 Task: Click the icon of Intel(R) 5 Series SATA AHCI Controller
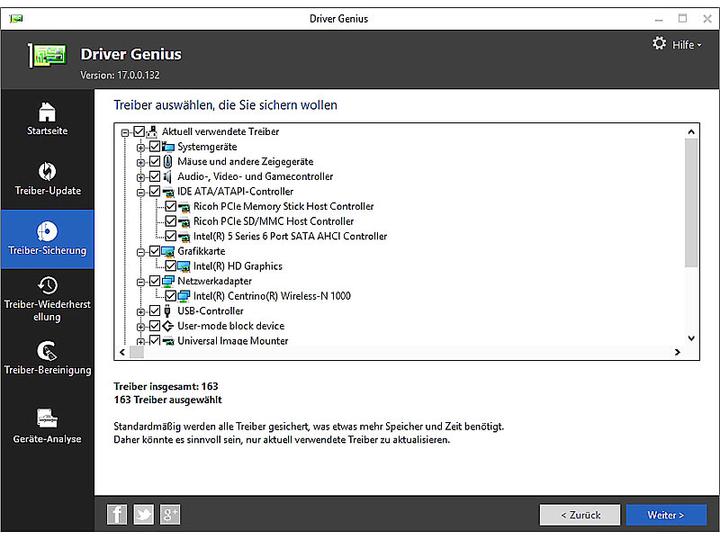click(x=184, y=237)
